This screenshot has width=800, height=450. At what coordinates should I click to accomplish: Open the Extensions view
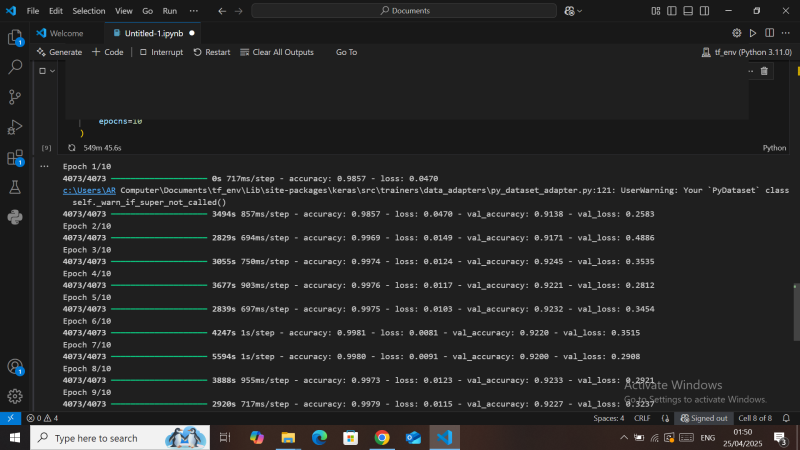pyautogui.click(x=15, y=157)
